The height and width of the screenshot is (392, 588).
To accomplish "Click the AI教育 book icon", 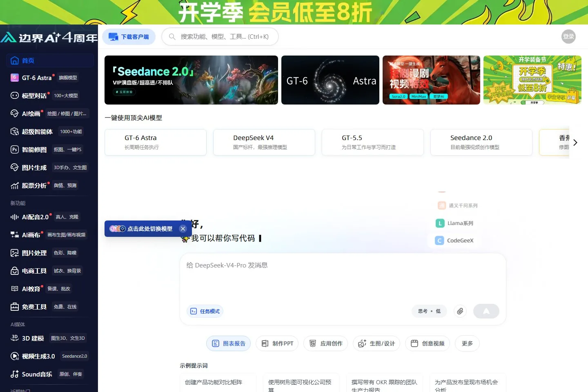I will (x=15, y=289).
